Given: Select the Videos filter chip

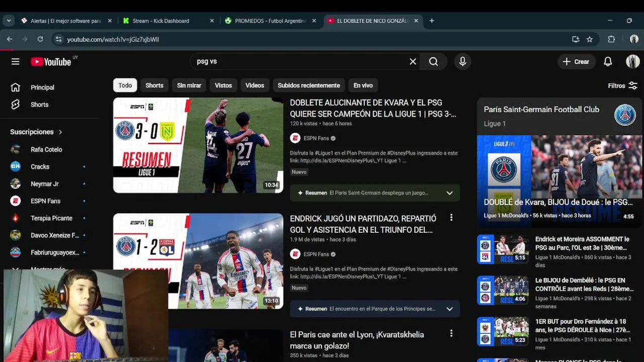Looking at the screenshot, I should coord(254,85).
